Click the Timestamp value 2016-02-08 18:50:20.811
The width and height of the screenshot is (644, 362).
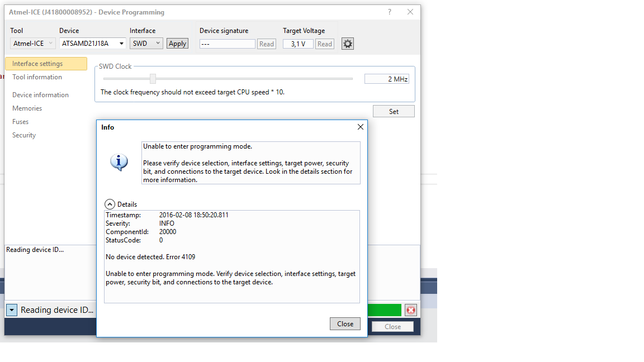point(194,215)
